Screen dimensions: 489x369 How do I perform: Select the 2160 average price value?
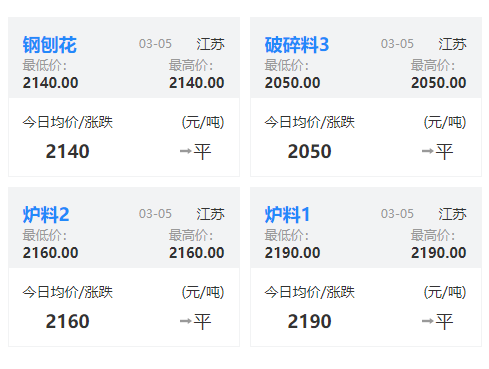(68, 321)
